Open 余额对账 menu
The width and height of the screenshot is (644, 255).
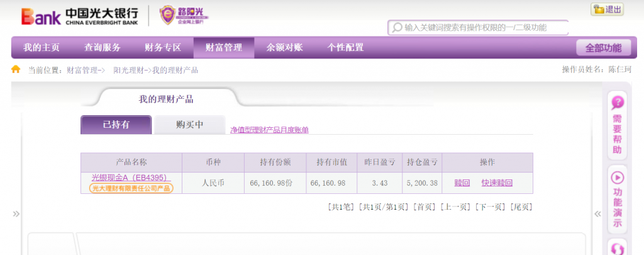[285, 48]
